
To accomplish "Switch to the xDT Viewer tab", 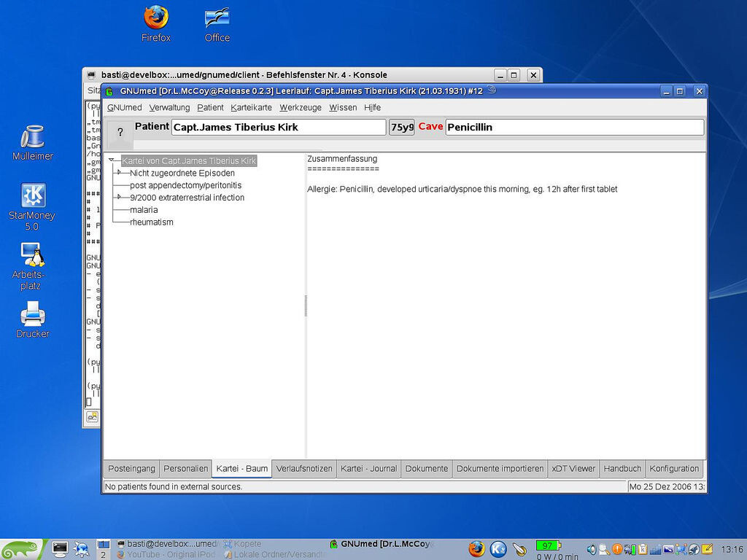I will tap(573, 469).
